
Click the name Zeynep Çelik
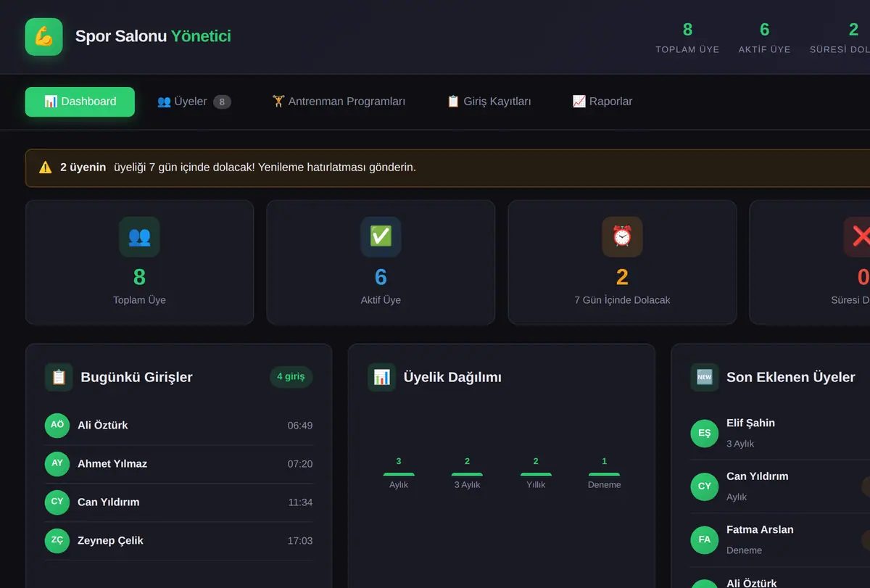tap(110, 541)
